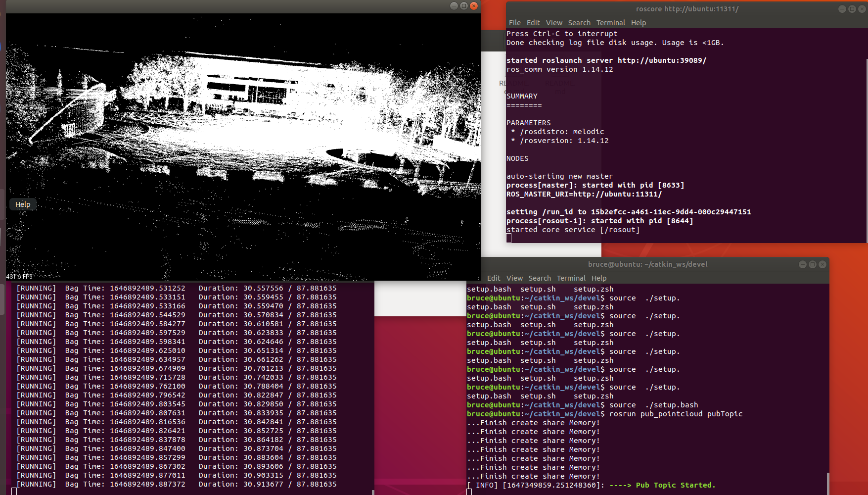Open the Search menu in roscore terminal

coord(579,23)
